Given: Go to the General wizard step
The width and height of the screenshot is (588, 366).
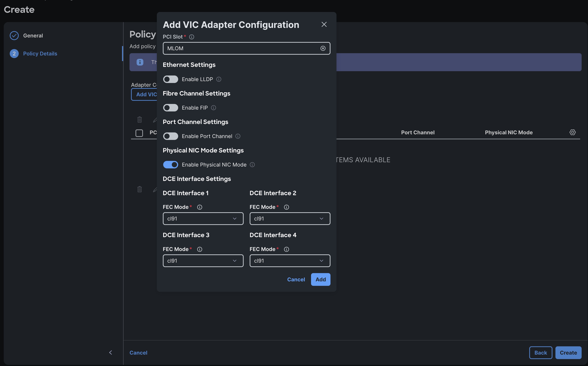Looking at the screenshot, I should [33, 36].
